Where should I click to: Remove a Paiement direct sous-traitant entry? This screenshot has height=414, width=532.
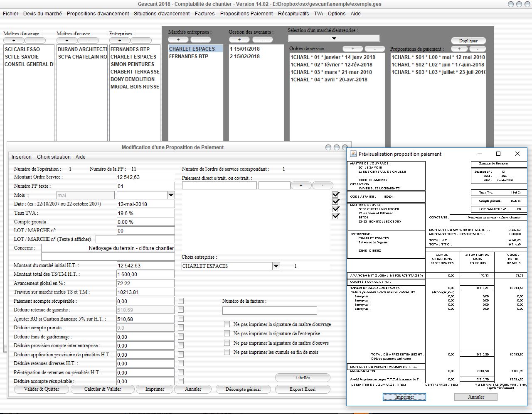(323, 186)
